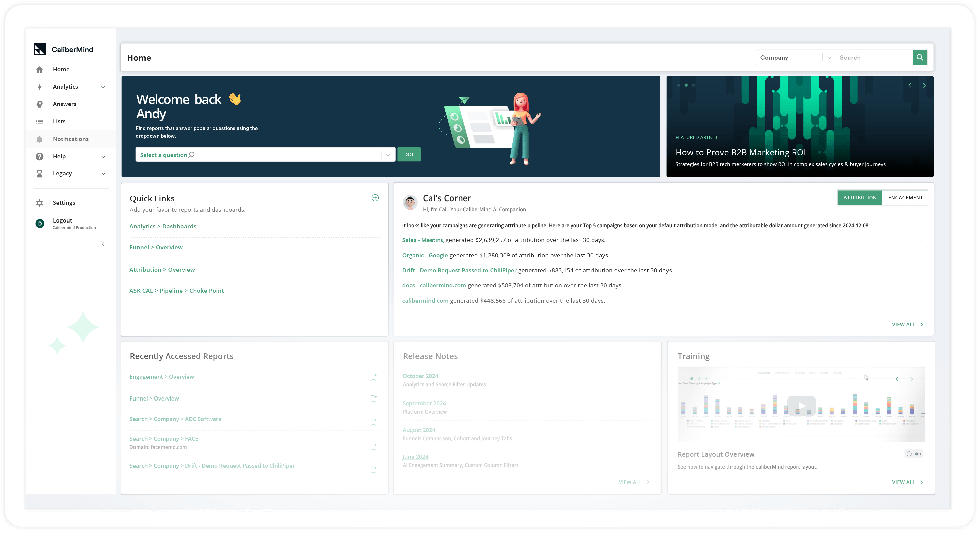Viewport: 980px width, 533px height.
Task: Bookmark the Search > Company > FACE report
Action: pos(374,447)
